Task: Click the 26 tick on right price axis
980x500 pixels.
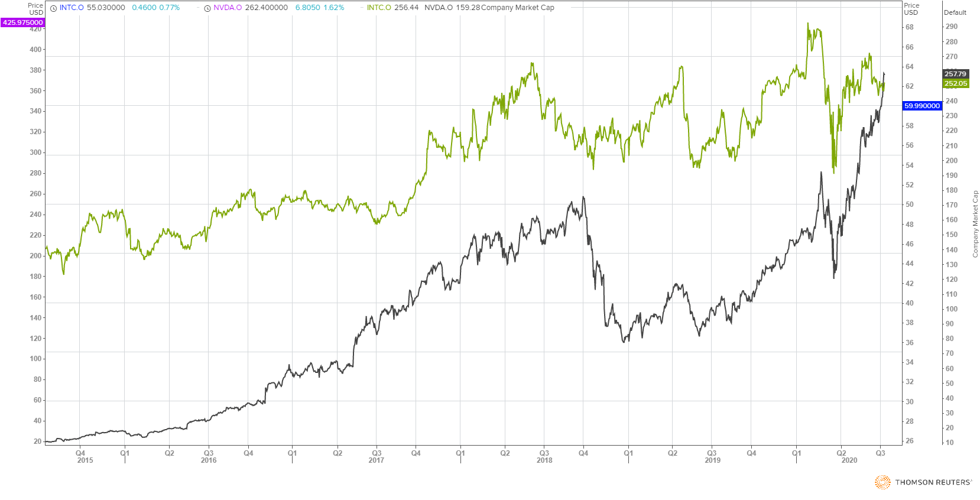Action: pyautogui.click(x=910, y=441)
